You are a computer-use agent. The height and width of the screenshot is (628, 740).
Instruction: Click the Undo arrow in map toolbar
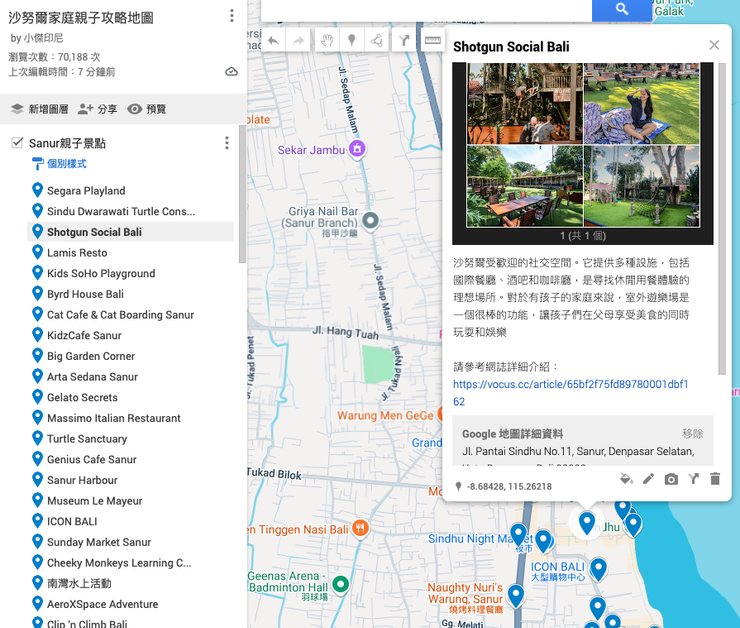[x=273, y=41]
